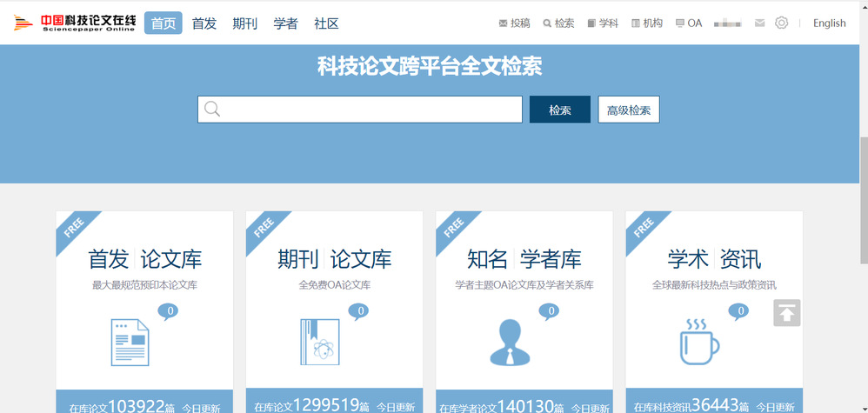Select the 首页 navigation tab

point(164,23)
